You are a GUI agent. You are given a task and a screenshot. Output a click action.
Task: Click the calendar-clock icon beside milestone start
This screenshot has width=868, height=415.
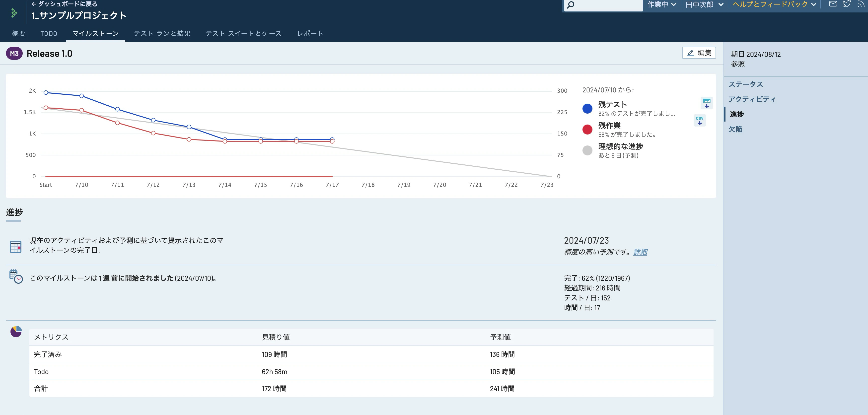point(16,277)
